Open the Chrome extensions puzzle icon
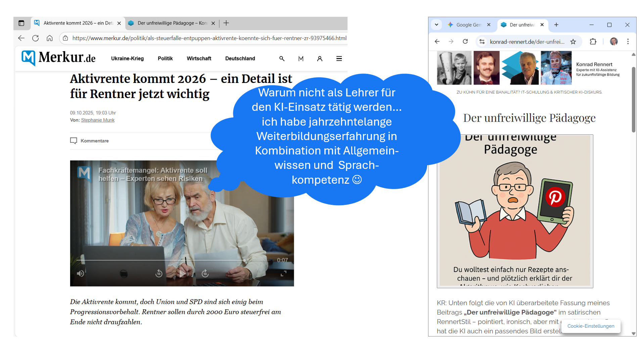This screenshot has width=644, height=362. pyautogui.click(x=593, y=42)
